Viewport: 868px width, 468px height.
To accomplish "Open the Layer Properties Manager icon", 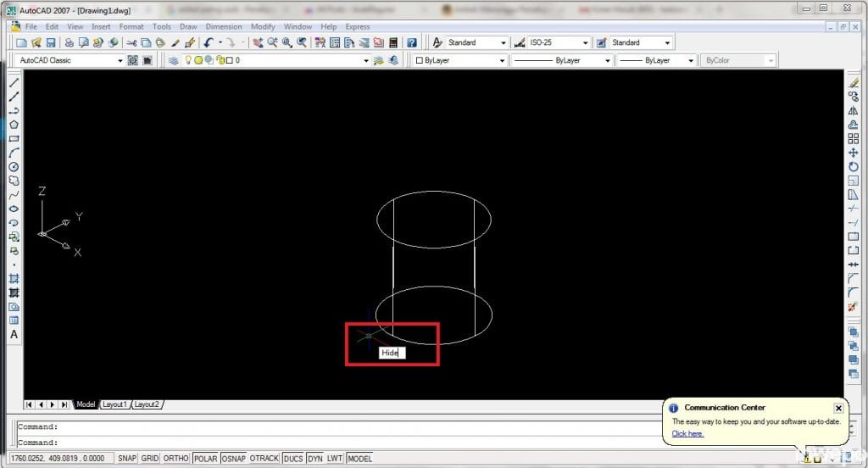I will pos(174,60).
